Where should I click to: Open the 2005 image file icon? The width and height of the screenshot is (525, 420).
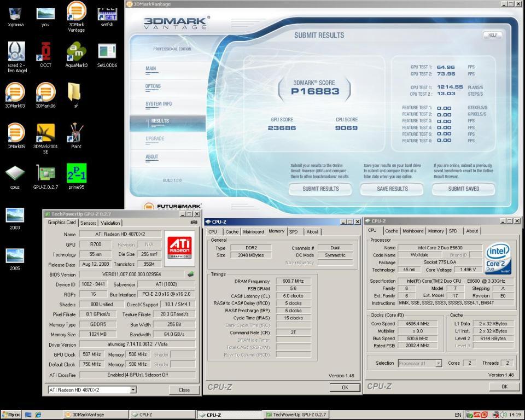click(x=15, y=259)
